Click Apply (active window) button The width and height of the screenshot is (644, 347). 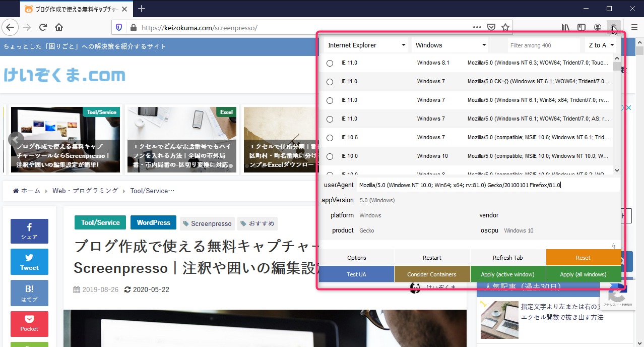[x=508, y=274]
